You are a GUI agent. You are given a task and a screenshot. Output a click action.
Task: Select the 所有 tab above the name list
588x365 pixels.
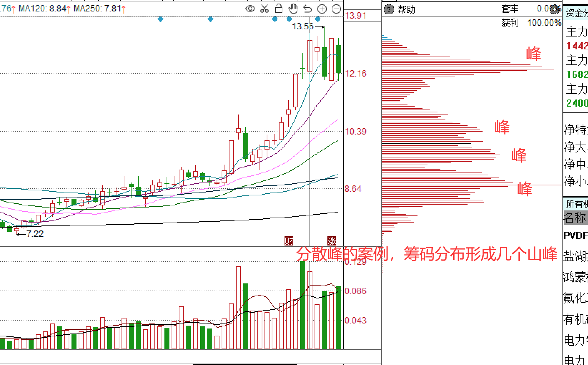[x=576, y=204]
